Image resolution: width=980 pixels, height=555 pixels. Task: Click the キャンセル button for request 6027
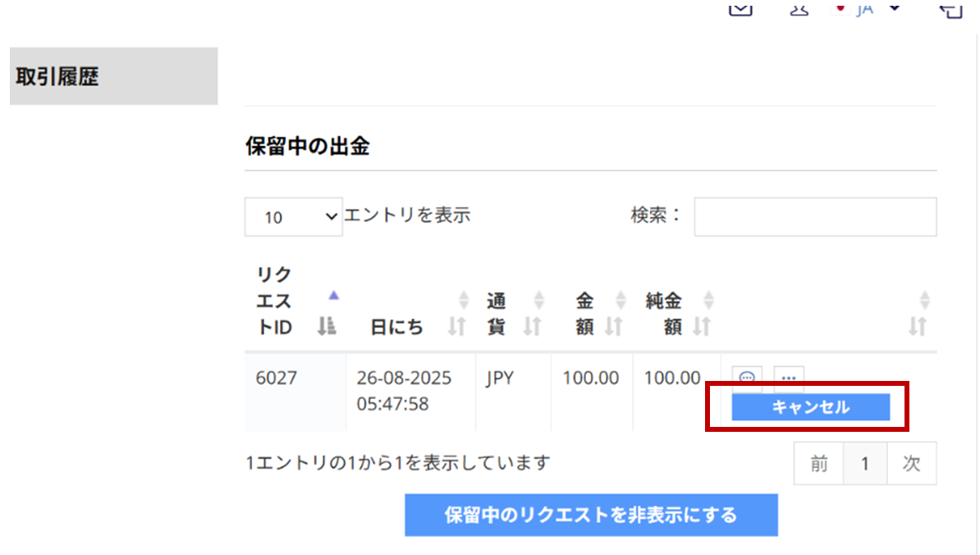tap(810, 407)
